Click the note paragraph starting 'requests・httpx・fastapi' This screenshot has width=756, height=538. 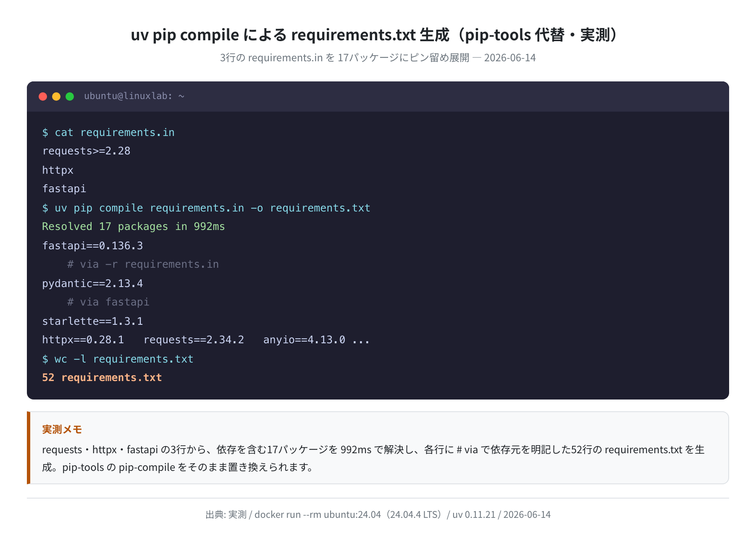click(373, 458)
